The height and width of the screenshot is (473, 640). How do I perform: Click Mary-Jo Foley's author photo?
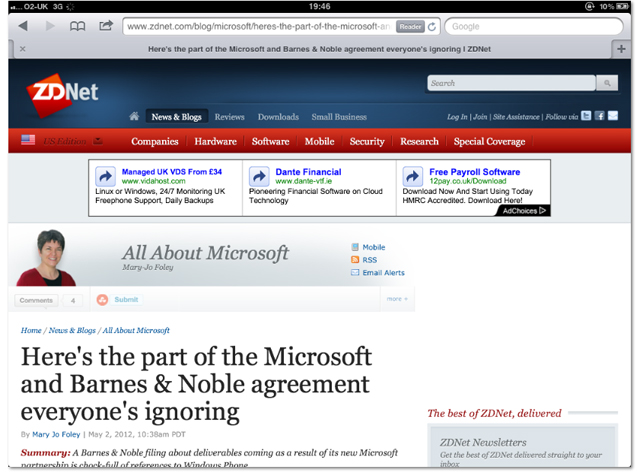point(46,257)
